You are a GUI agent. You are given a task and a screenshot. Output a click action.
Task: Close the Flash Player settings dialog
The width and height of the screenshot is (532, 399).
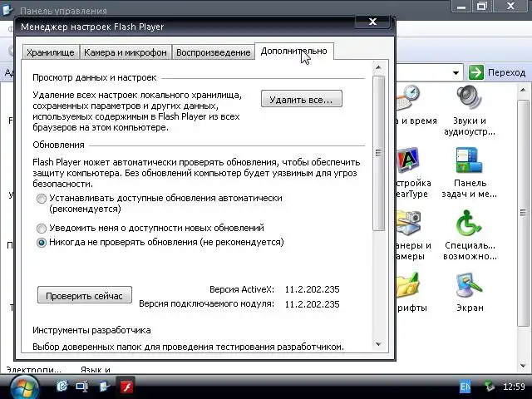point(372,22)
